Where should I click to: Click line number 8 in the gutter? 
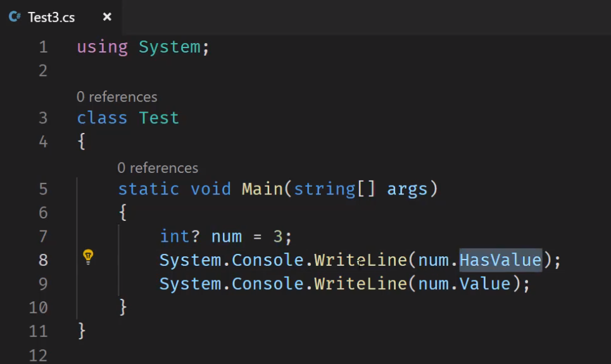pos(43,260)
